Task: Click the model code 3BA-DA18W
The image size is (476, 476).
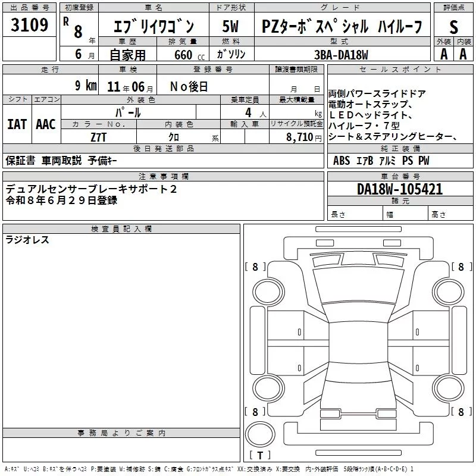Action: coord(341,55)
